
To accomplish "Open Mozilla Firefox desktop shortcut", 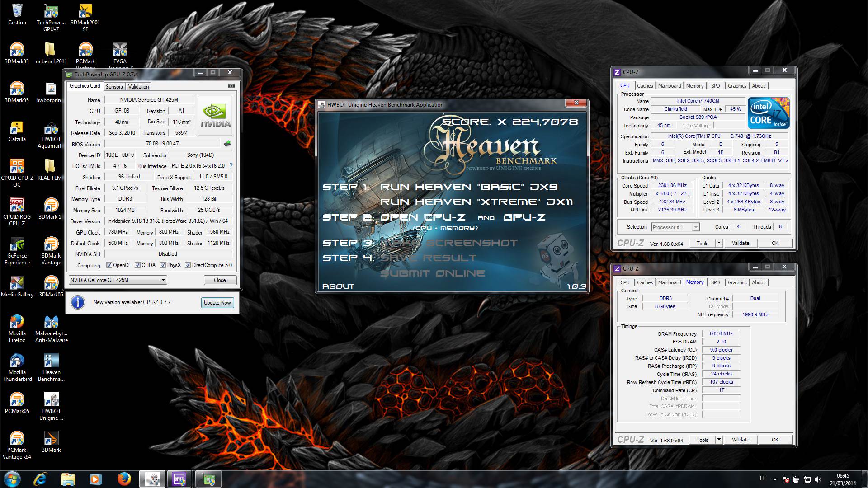I will [x=17, y=328].
